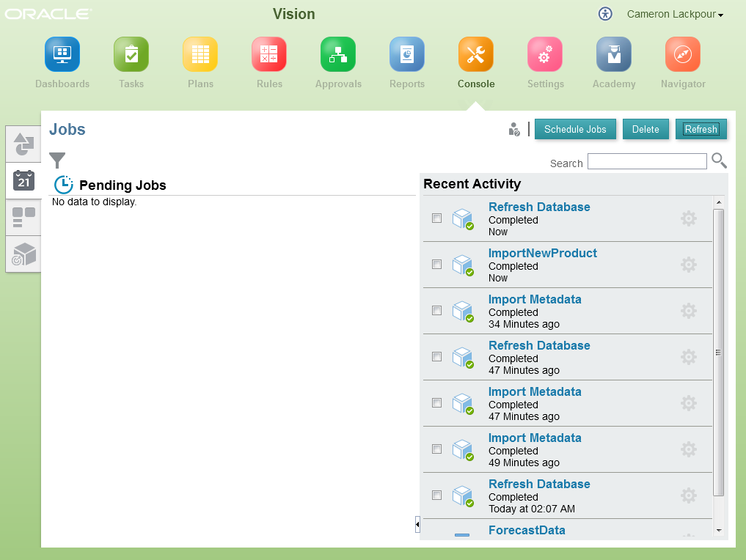Click the Schedule Jobs button

[575, 129]
